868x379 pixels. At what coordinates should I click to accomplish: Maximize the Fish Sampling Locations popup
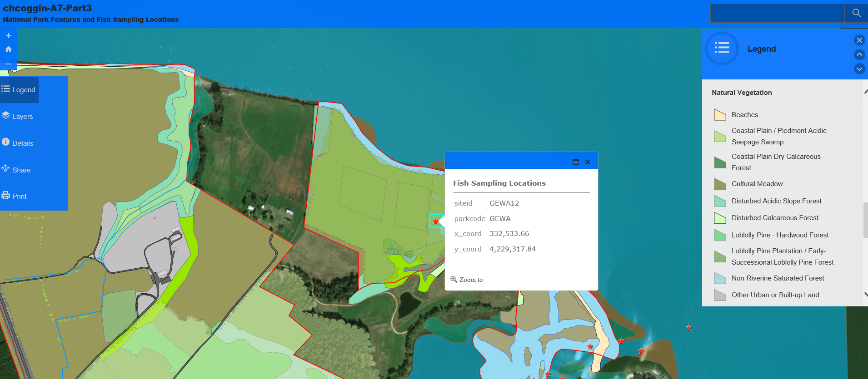[x=575, y=162]
